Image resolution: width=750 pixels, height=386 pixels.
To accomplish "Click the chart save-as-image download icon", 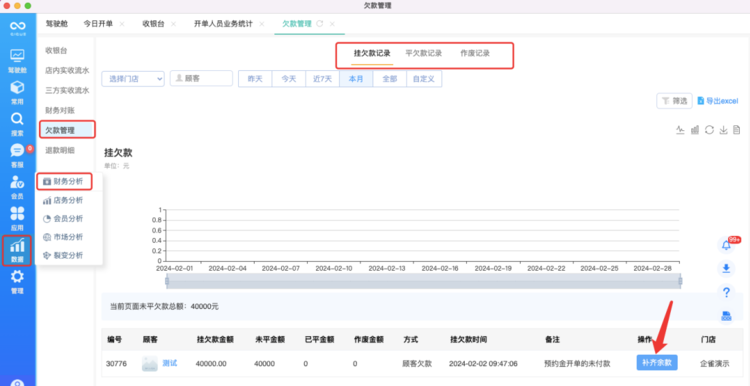I will pyautogui.click(x=723, y=130).
